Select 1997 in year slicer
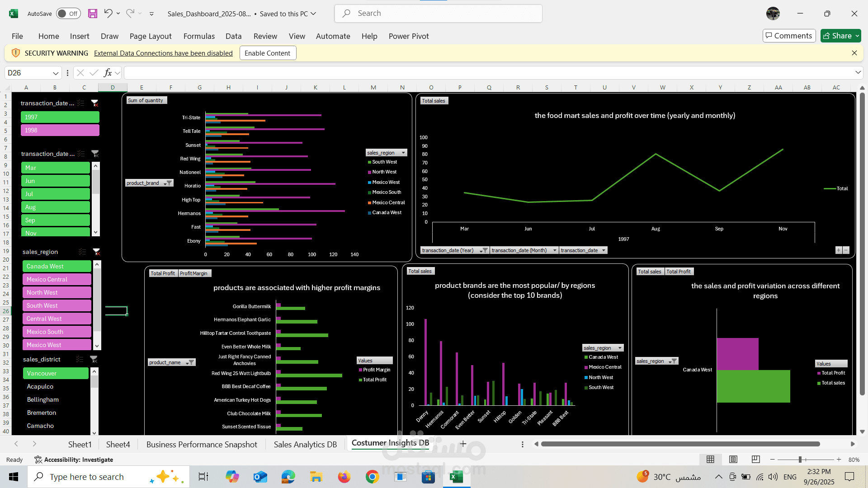The height and width of the screenshot is (488, 868). pos(60,117)
